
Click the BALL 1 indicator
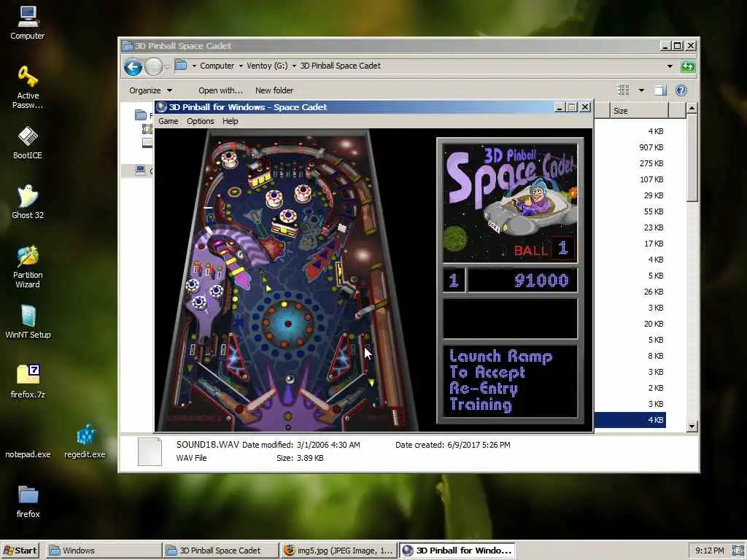(544, 249)
